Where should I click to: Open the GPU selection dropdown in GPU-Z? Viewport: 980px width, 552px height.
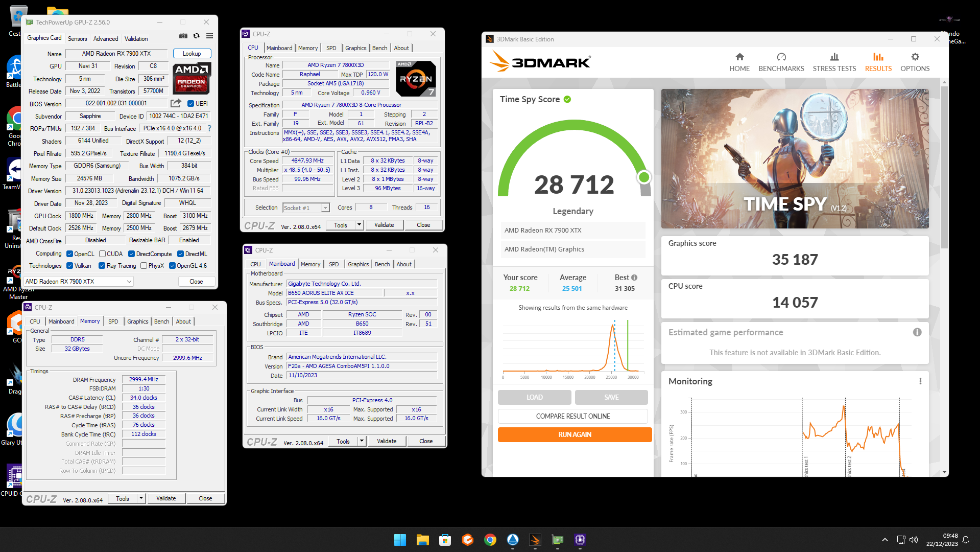[x=79, y=282]
